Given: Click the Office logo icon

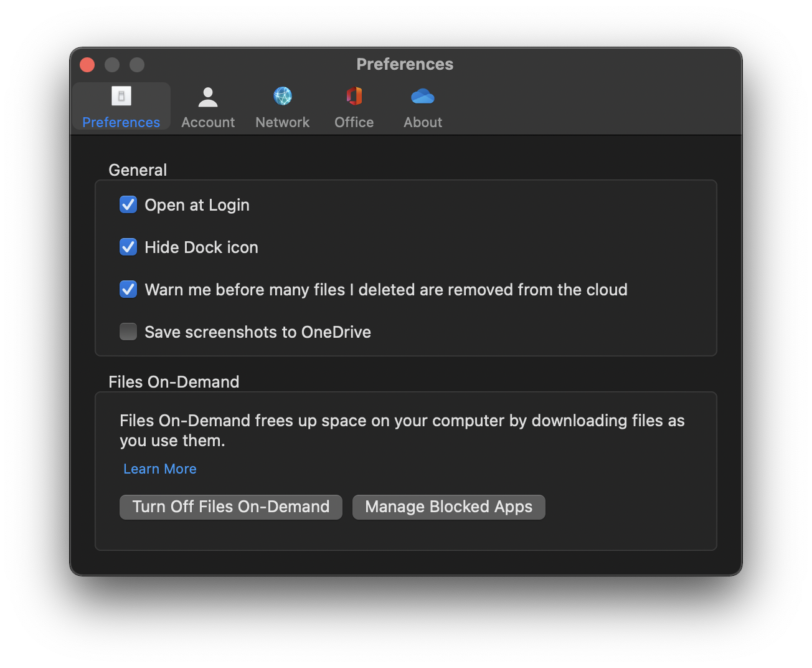Looking at the screenshot, I should tap(354, 96).
